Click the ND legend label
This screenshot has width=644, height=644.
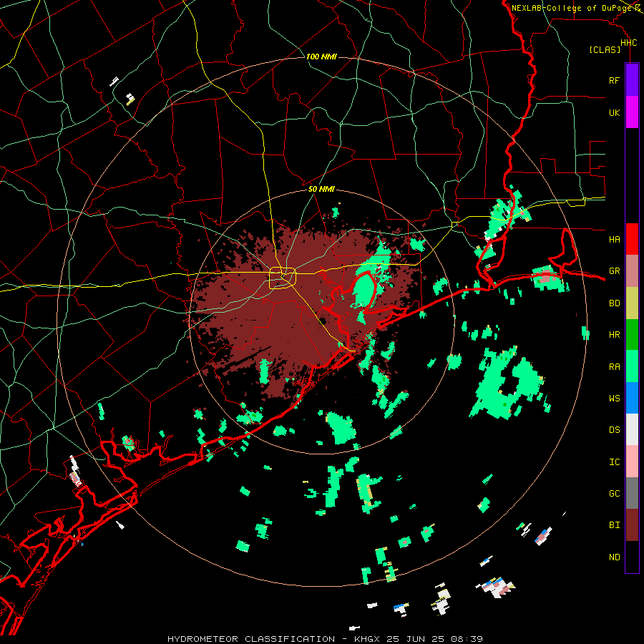tap(614, 557)
